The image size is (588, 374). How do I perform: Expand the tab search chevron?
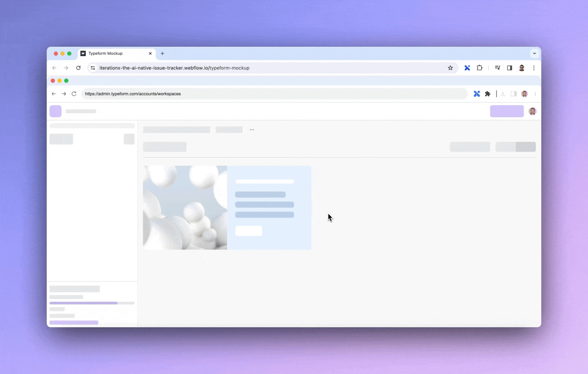pyautogui.click(x=534, y=53)
